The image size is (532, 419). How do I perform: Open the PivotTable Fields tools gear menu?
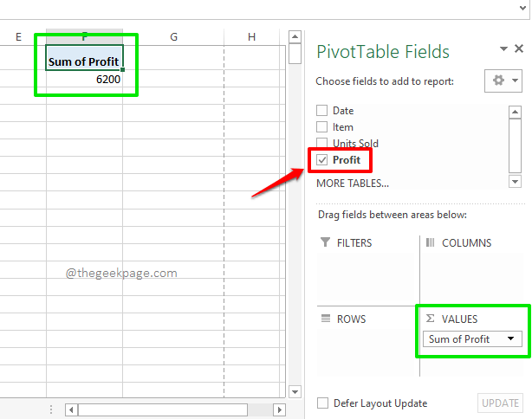click(x=503, y=81)
